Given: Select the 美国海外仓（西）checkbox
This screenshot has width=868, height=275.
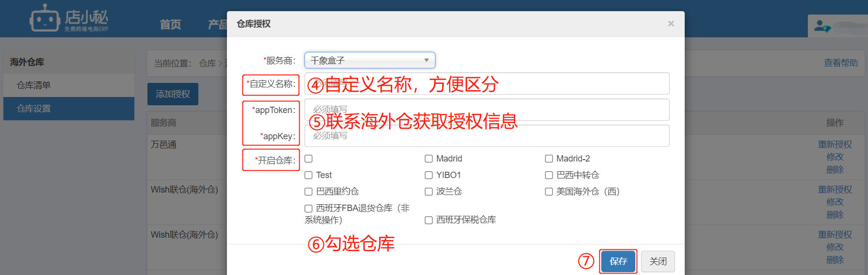Looking at the screenshot, I should (549, 192).
